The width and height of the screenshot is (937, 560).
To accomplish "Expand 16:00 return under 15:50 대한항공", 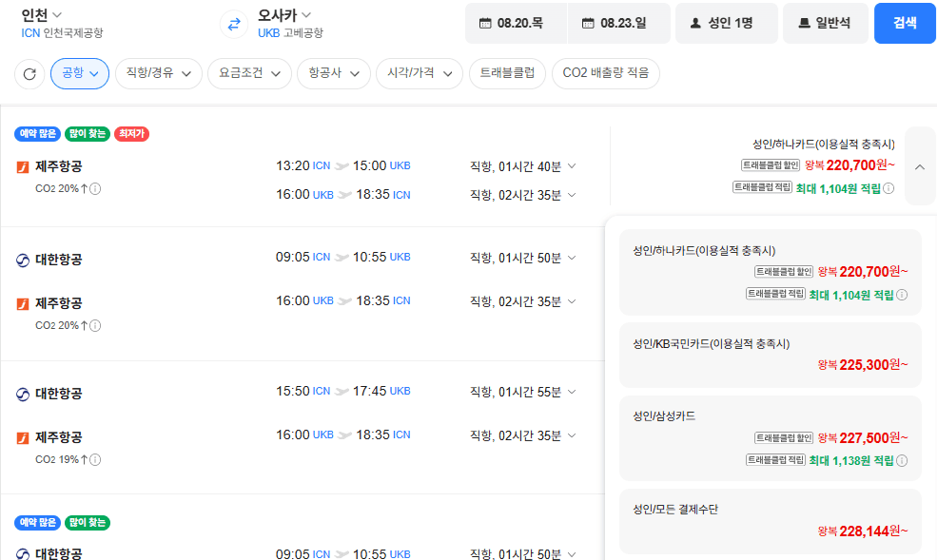I will point(572,435).
